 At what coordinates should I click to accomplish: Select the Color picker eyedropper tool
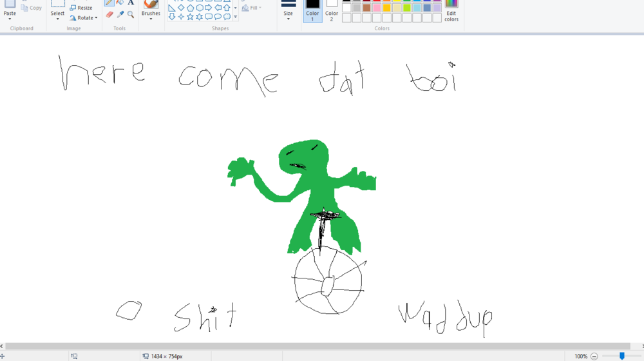120,15
